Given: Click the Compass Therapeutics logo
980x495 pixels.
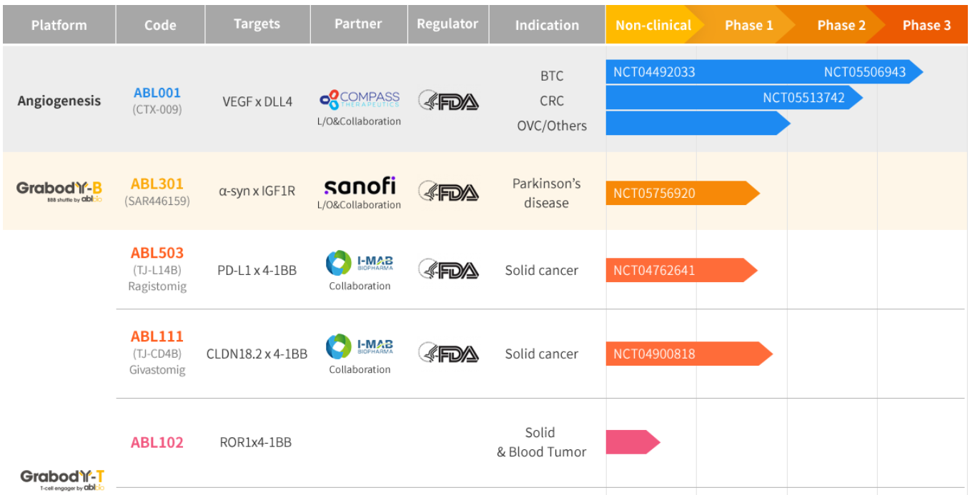Looking at the screenshot, I should pyautogui.click(x=360, y=99).
